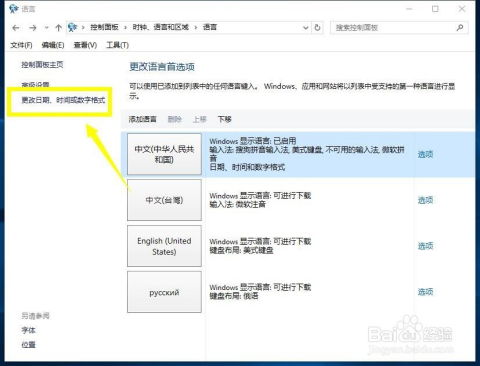Go back with the left arrow button

pyautogui.click(x=16, y=28)
